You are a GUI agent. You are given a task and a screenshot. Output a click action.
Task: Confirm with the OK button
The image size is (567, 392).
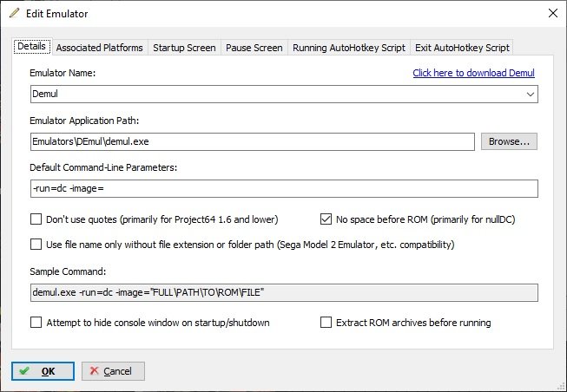tap(43, 371)
